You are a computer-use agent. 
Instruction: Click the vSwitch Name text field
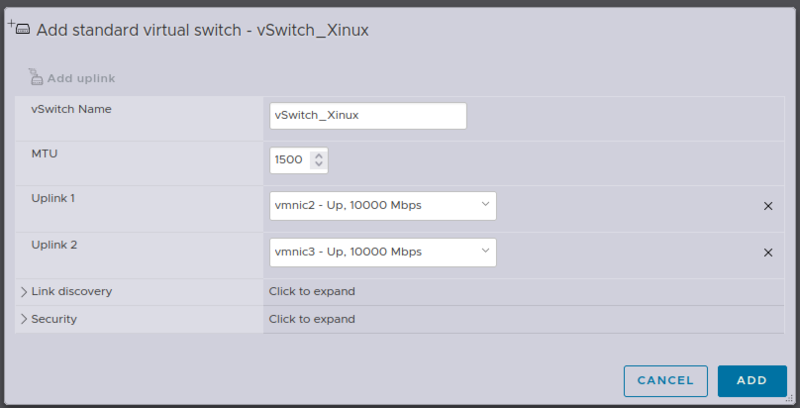pyautogui.click(x=367, y=115)
